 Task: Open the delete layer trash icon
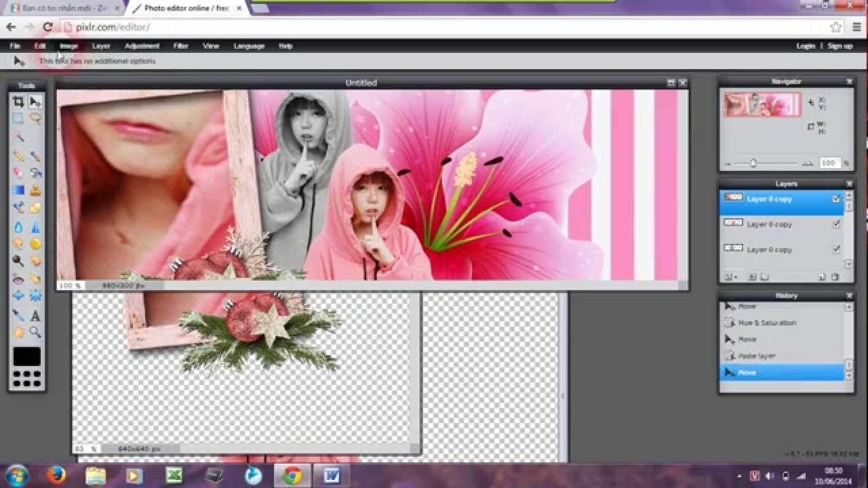click(x=835, y=277)
